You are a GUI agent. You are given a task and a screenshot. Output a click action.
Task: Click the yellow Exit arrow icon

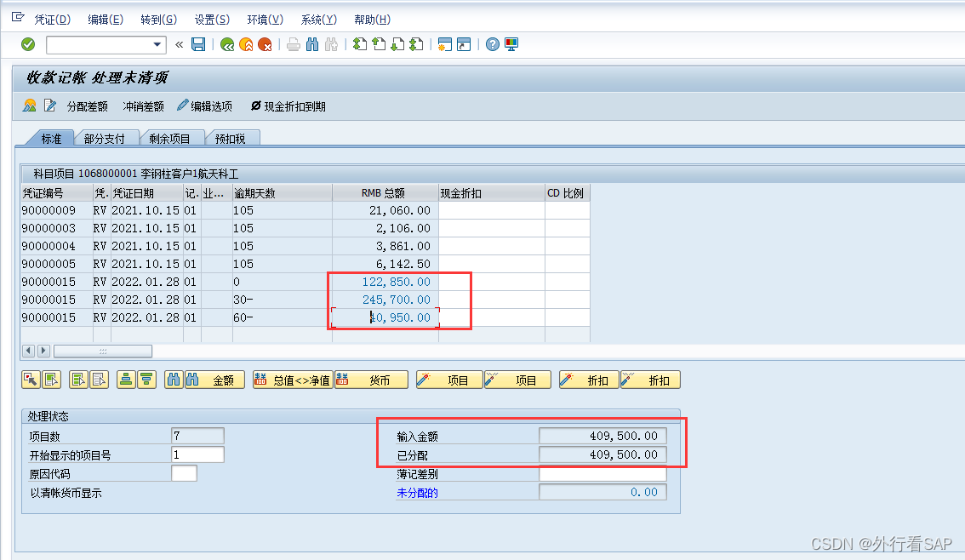(246, 44)
